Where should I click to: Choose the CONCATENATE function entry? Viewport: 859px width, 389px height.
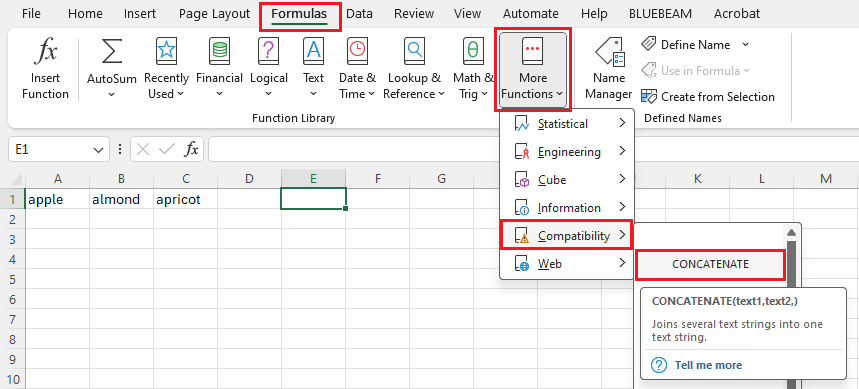(710, 264)
